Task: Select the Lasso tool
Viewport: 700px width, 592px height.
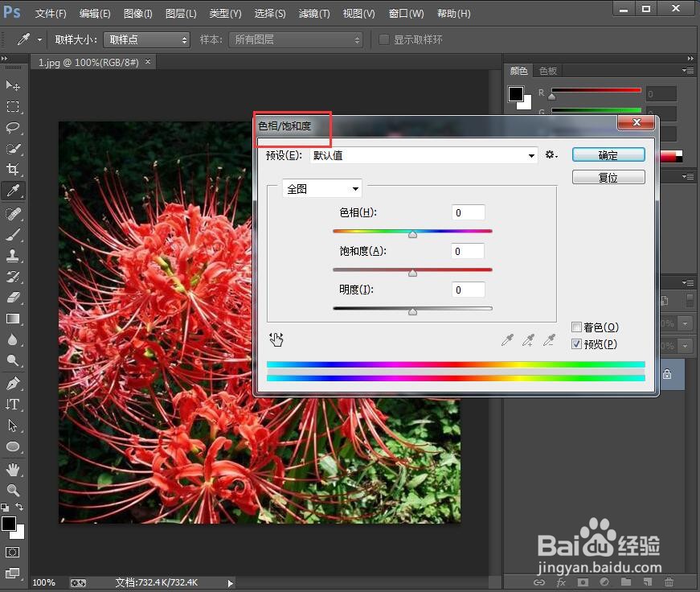Action: click(13, 127)
